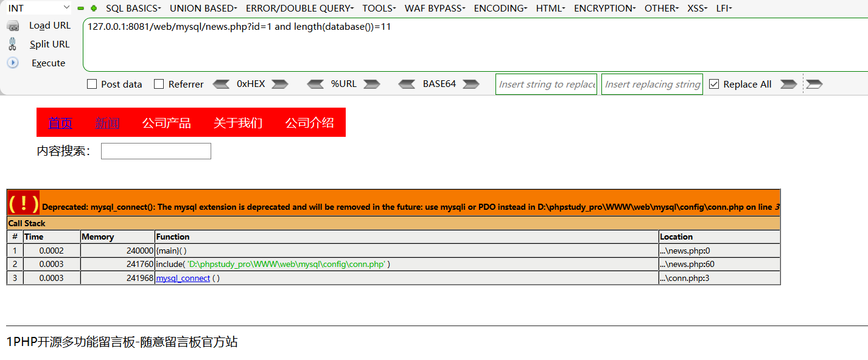Open 新闻 in the navigation bar
868x360 pixels.
(x=108, y=123)
